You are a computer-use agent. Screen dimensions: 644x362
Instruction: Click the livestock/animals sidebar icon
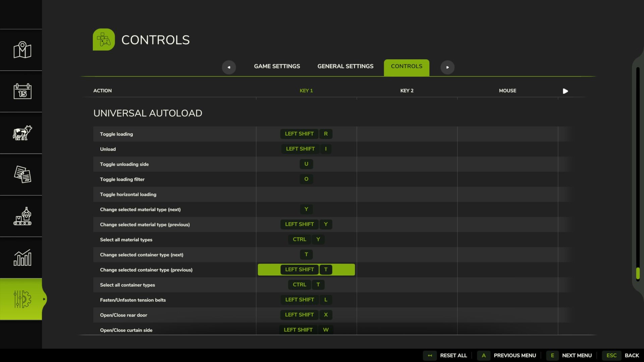tap(22, 132)
